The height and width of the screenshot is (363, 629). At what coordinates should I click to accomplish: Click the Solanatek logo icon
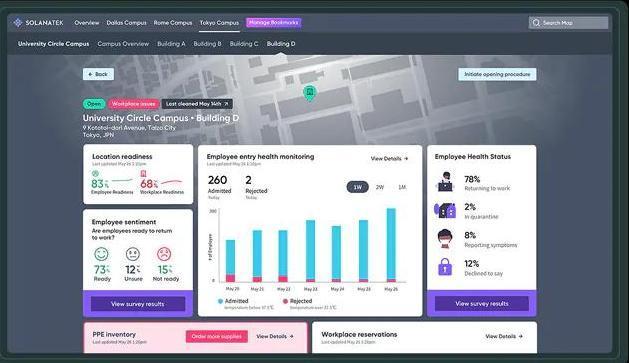tap(18, 23)
